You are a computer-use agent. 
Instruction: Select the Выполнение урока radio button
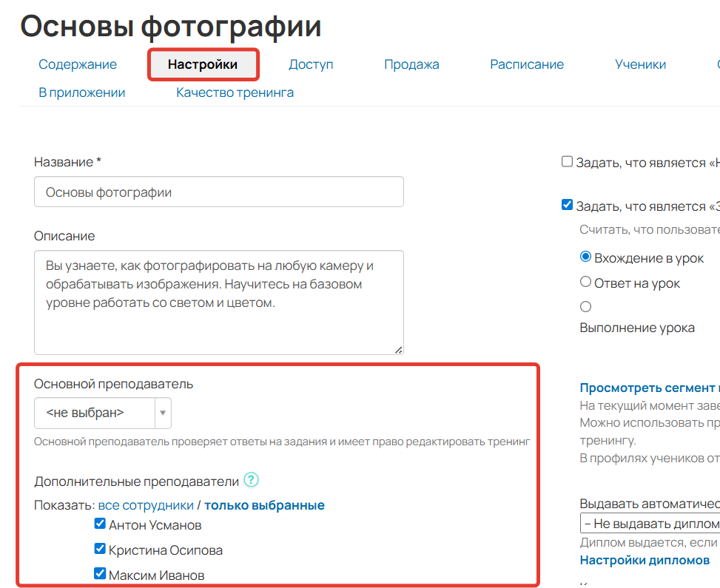pyautogui.click(x=585, y=306)
